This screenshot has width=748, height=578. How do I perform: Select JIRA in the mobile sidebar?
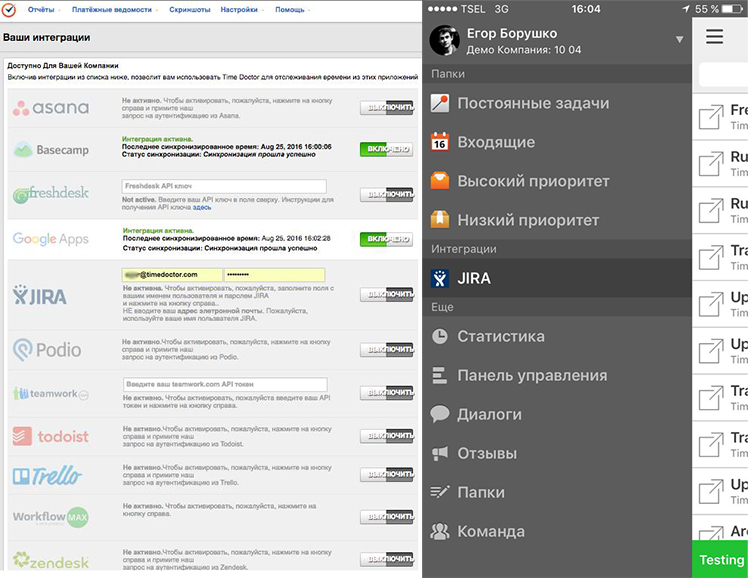(557, 279)
